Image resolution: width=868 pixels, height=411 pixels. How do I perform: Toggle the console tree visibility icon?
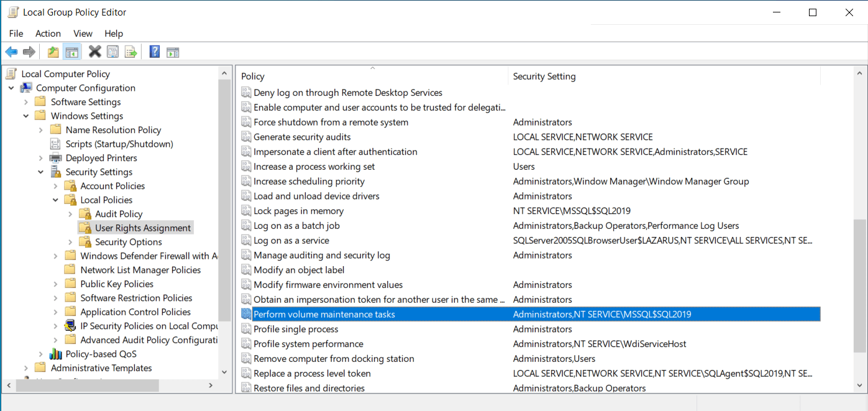tap(71, 52)
